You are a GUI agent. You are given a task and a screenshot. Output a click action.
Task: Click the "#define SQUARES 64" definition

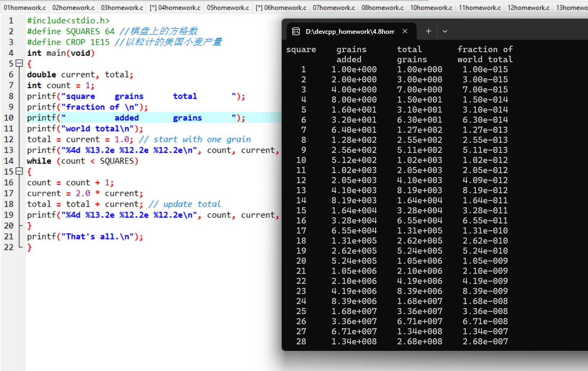(x=71, y=31)
